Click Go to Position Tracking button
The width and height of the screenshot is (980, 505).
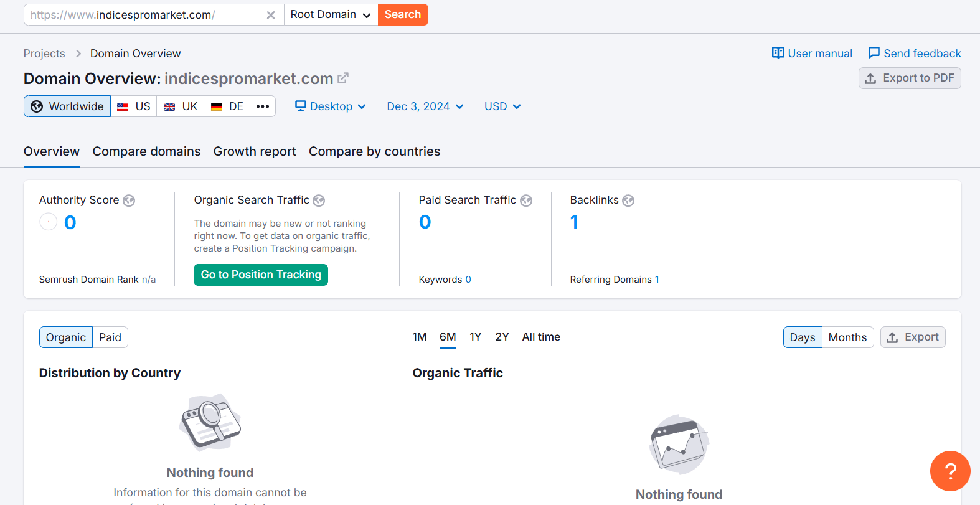click(261, 275)
